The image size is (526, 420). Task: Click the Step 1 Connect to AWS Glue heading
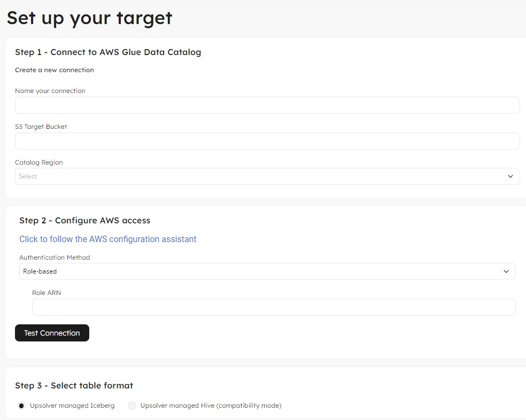point(108,52)
